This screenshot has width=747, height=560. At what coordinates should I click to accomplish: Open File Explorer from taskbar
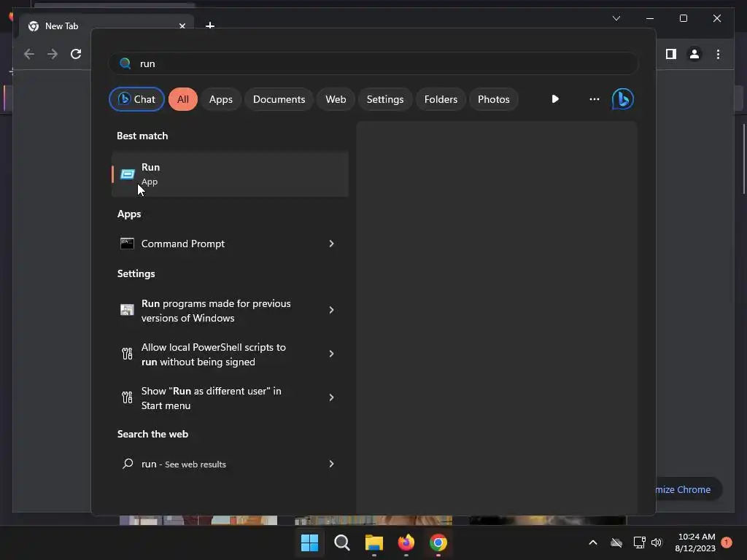click(374, 542)
